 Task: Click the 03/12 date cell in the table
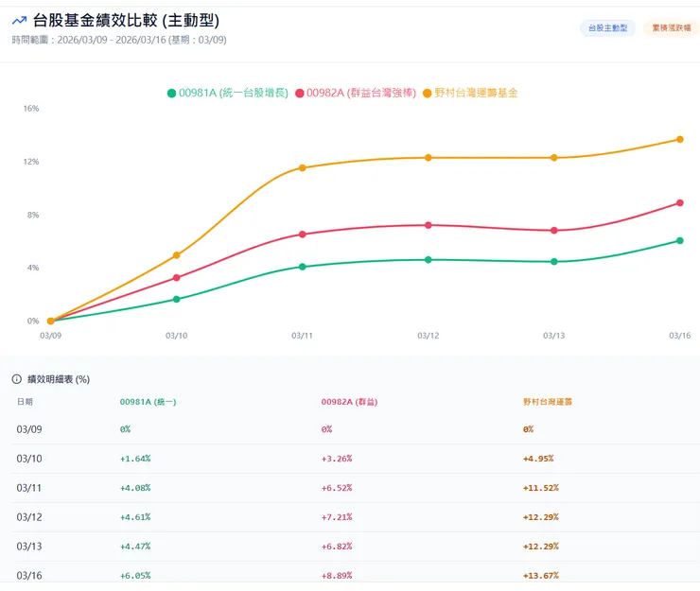pos(29,517)
